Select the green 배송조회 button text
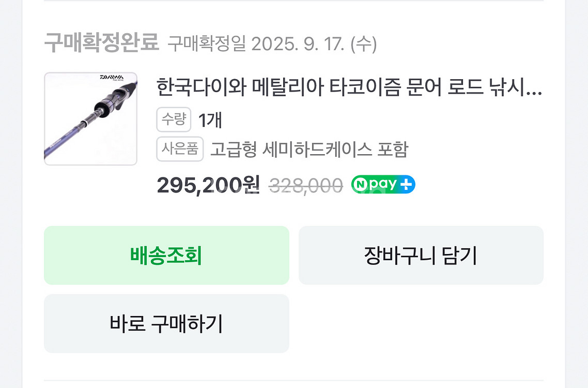Viewport: 588px width, 388px height. pyautogui.click(x=166, y=255)
